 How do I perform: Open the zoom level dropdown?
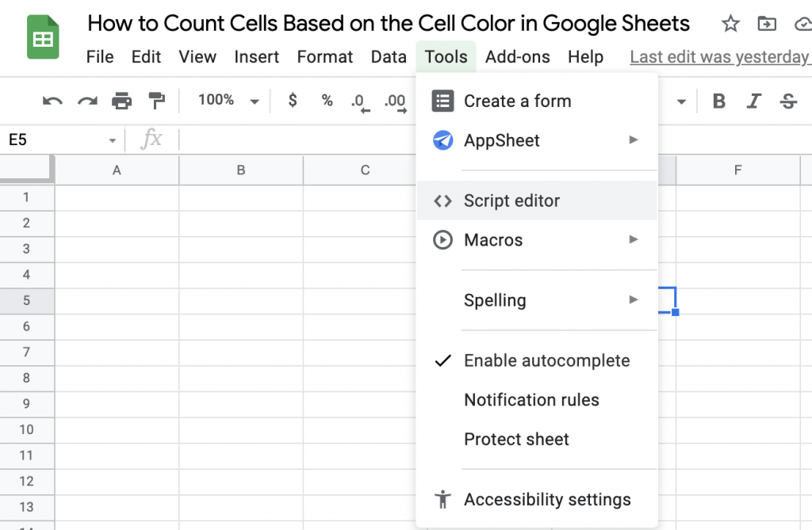[254, 100]
